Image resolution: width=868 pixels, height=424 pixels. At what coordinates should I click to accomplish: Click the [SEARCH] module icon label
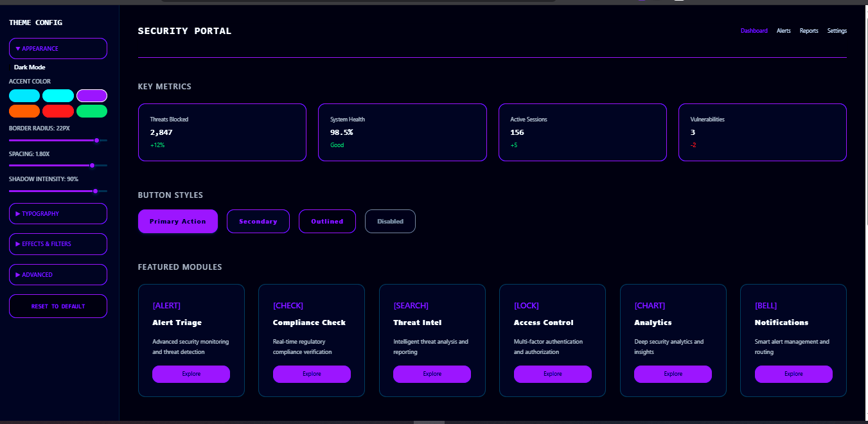click(411, 306)
